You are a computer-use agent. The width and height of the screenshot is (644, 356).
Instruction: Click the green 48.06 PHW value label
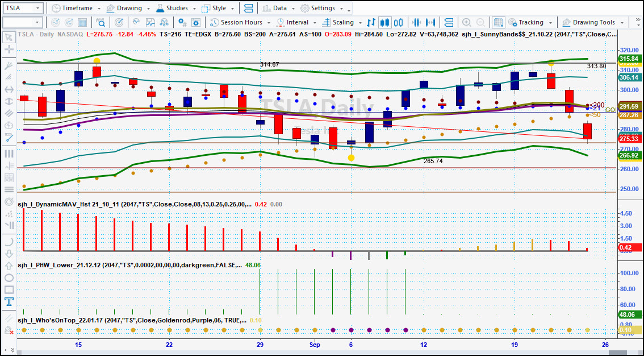[630, 314]
